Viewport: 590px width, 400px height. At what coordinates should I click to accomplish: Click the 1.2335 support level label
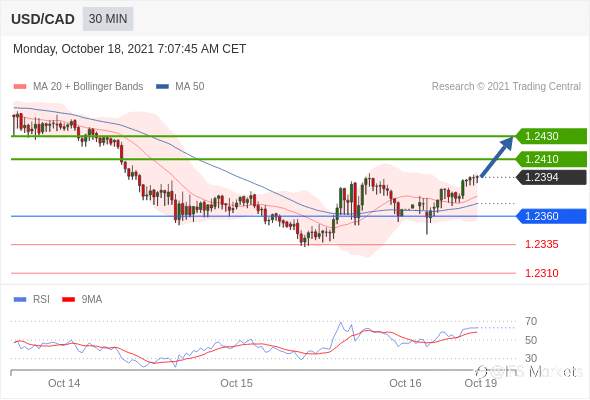click(542, 245)
